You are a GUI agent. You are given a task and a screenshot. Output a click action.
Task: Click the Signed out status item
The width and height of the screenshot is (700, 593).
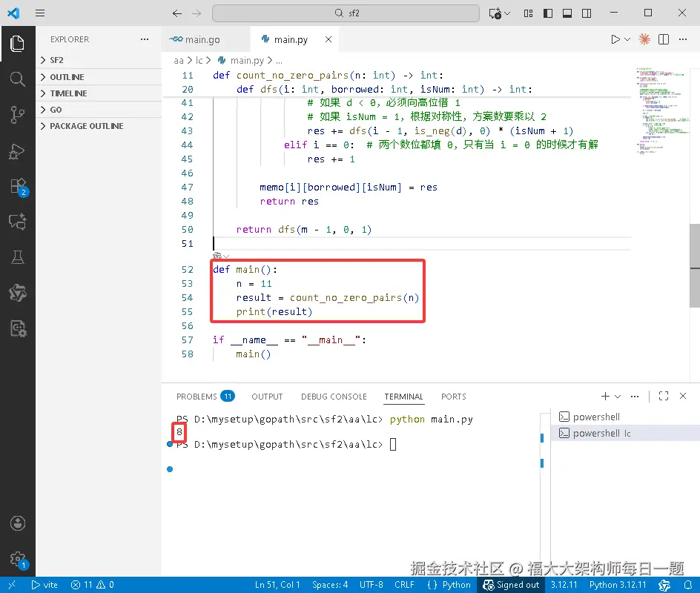(511, 585)
